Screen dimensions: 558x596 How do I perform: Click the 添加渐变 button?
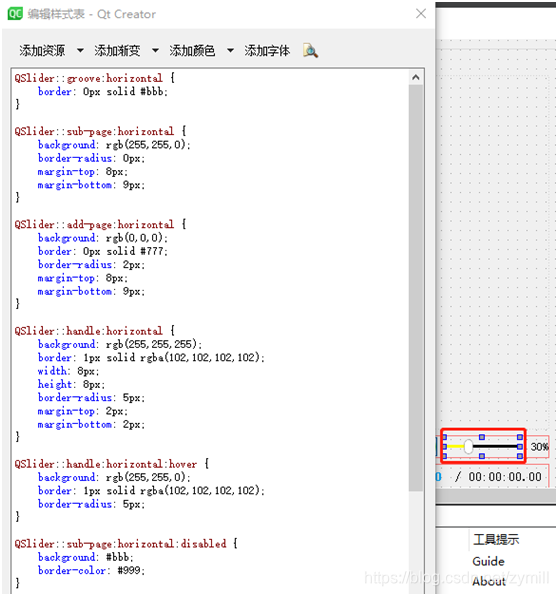pos(117,50)
